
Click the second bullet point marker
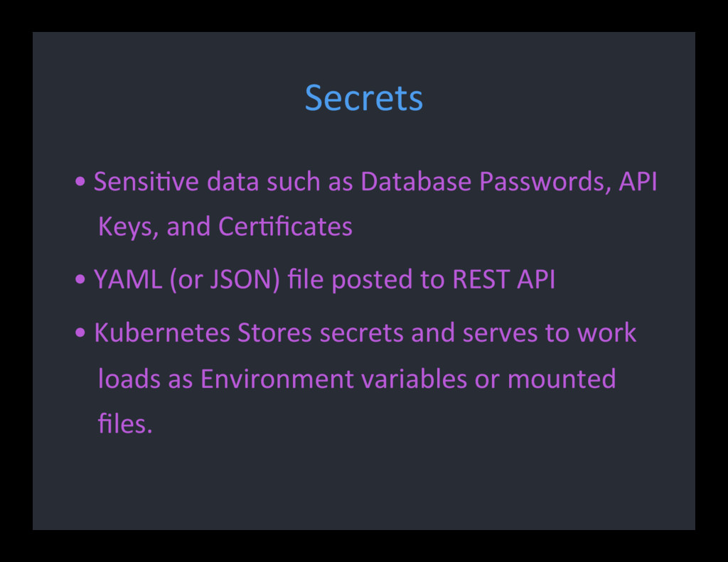click(80, 279)
